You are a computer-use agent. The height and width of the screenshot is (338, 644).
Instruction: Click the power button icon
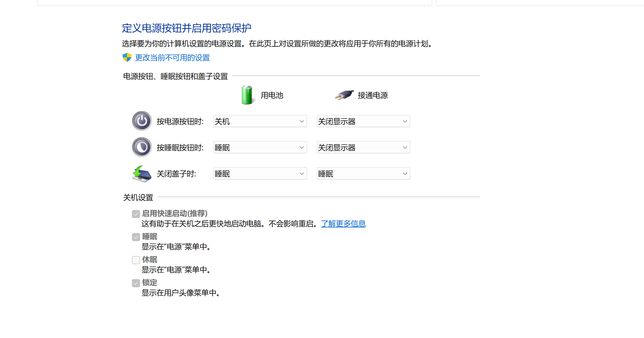coord(142,121)
